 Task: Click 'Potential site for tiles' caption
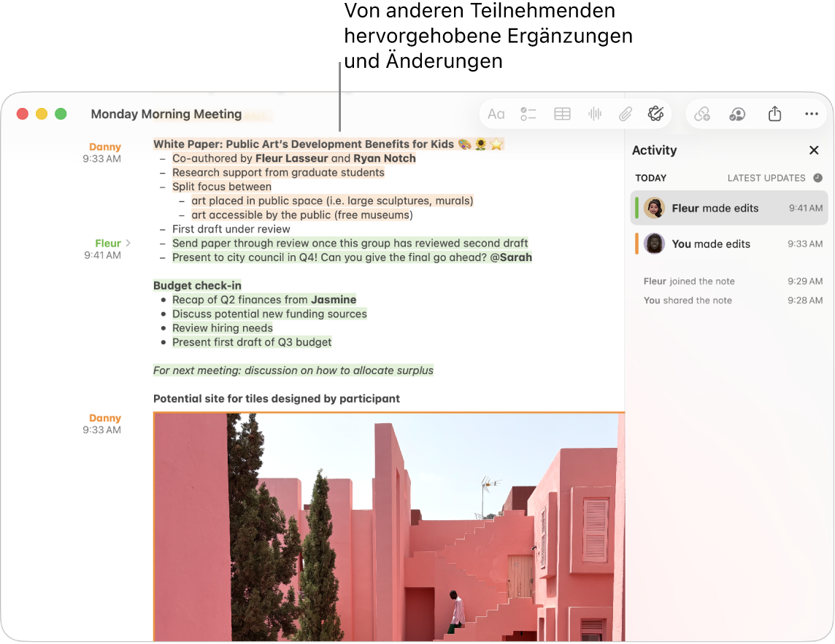pyautogui.click(x=277, y=399)
